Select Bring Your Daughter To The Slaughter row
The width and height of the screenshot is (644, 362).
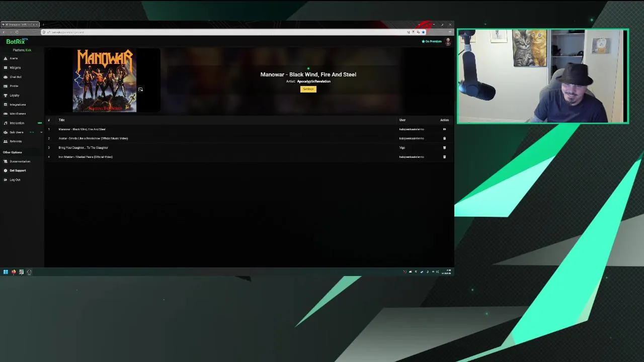[249, 148]
